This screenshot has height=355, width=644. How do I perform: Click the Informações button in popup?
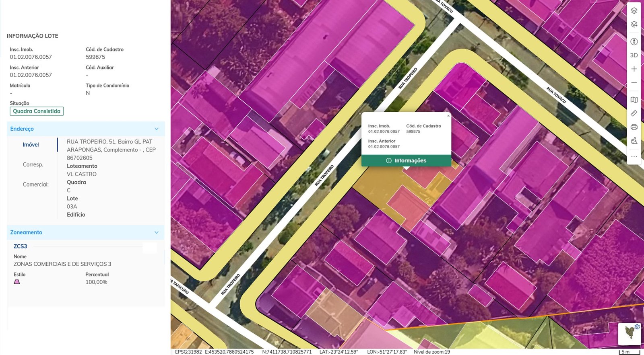(x=406, y=160)
